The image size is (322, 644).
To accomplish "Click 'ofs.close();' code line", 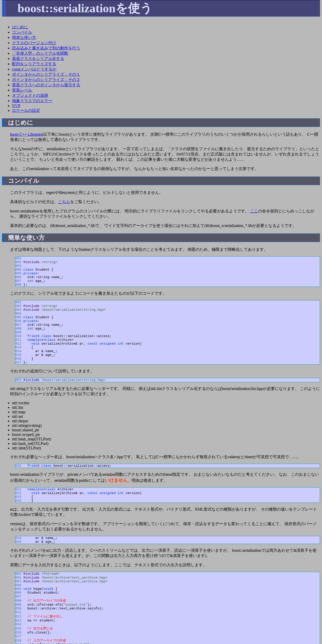I will click(x=39, y=632).
